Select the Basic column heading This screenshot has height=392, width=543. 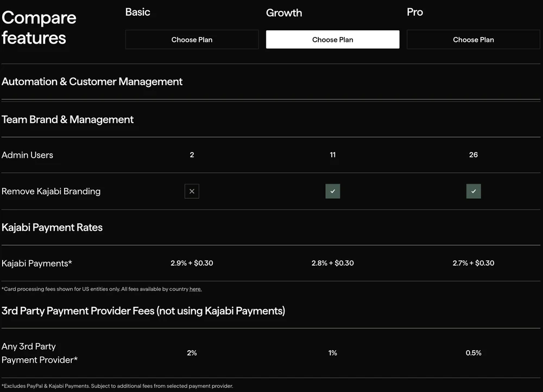pos(137,12)
